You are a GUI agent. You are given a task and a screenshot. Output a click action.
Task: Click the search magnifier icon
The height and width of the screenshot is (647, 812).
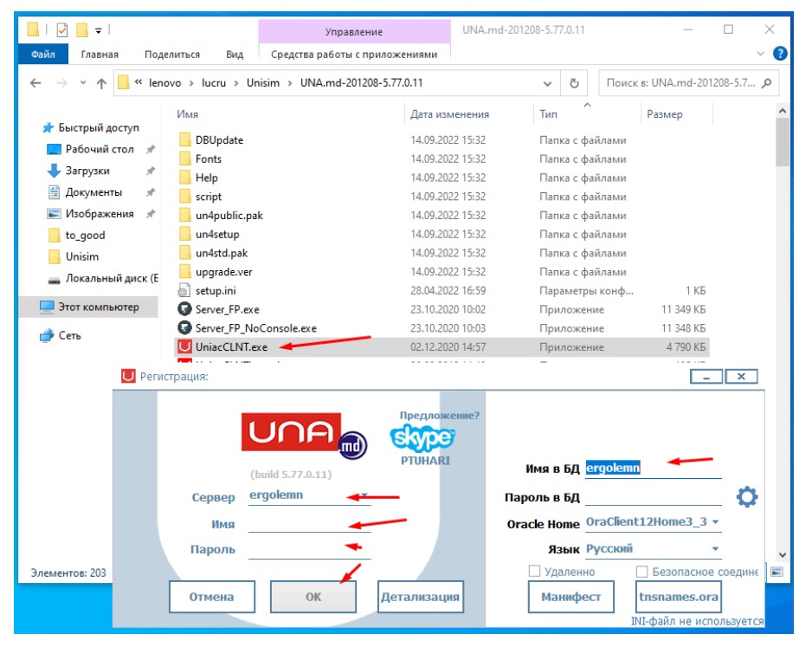pyautogui.click(x=767, y=83)
